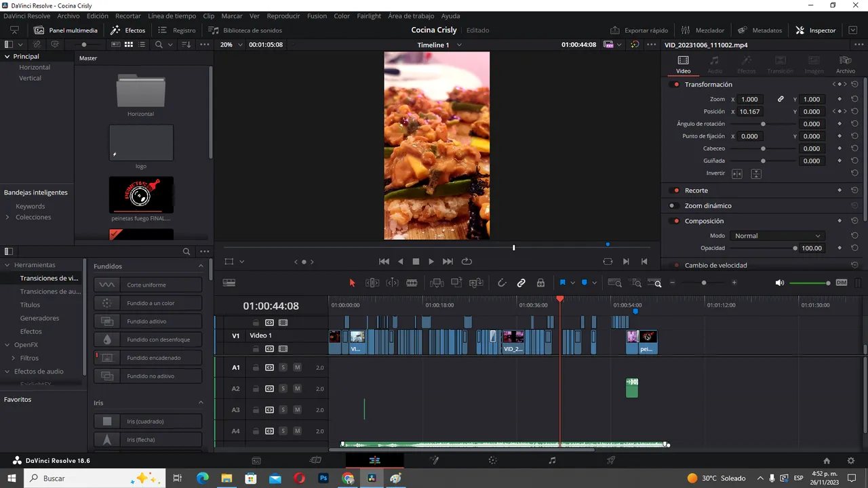
Task: Open project settings gear icon
Action: [851, 460]
